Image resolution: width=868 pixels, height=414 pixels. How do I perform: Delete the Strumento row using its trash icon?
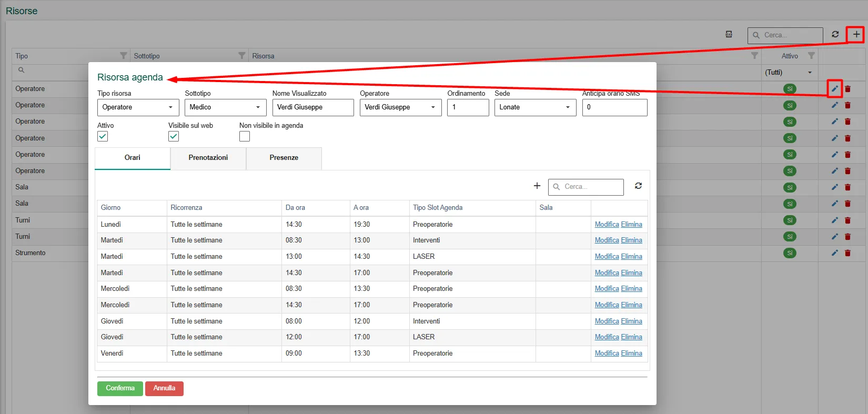click(847, 253)
